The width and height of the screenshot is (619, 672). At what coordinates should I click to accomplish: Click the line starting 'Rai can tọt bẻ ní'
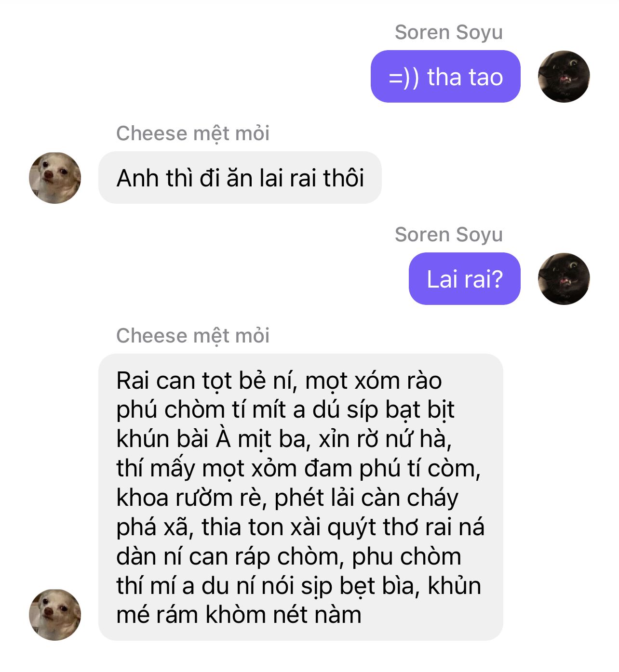pos(279,381)
